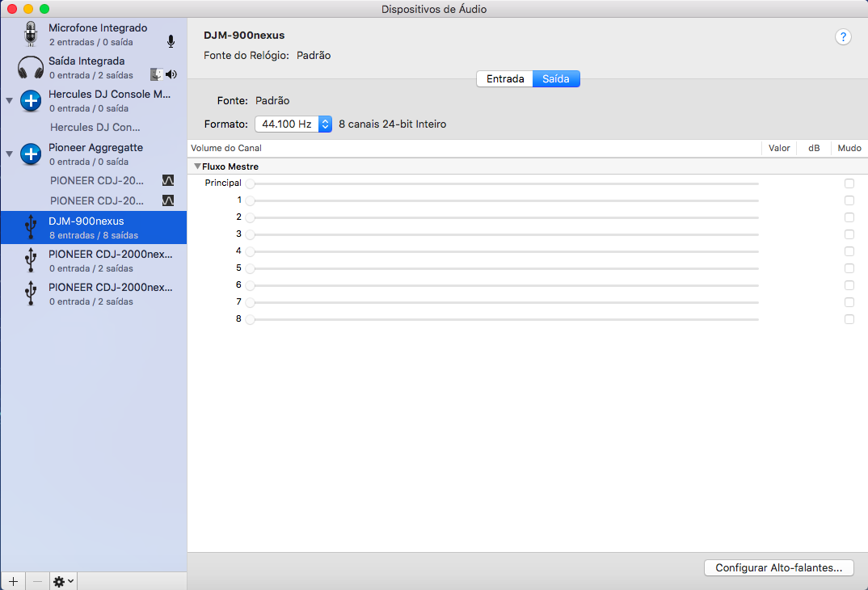Click the '2 entradas / 0 saída' subtitle
This screenshot has height=590, width=868.
91,42
